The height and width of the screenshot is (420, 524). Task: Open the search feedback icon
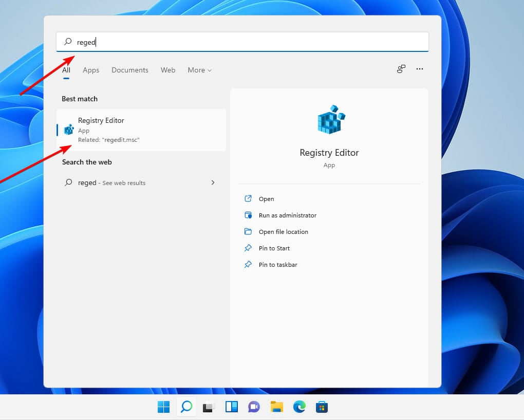pos(401,69)
